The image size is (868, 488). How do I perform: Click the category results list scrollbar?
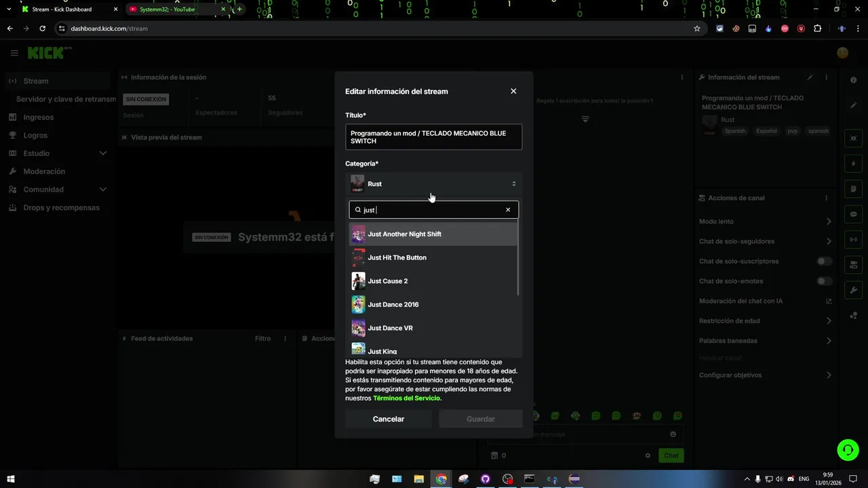point(519,259)
